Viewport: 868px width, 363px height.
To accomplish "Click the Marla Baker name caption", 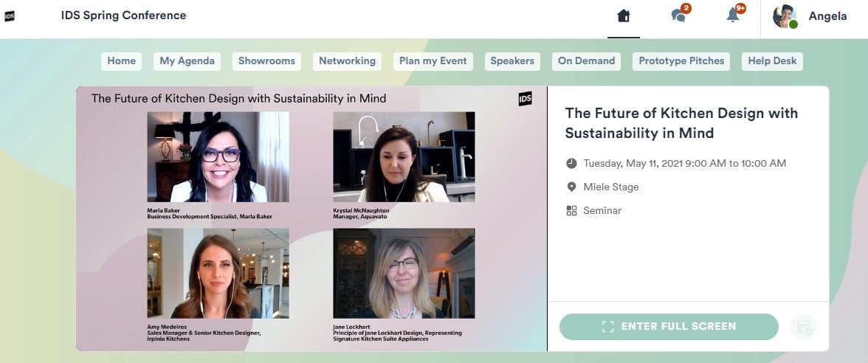I will [162, 210].
